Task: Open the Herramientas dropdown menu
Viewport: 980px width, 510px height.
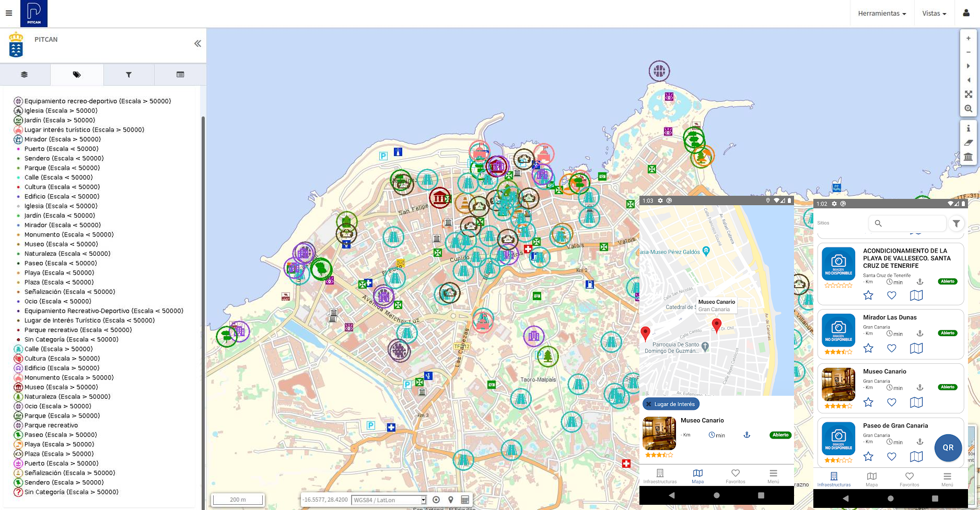Action: pyautogui.click(x=882, y=14)
